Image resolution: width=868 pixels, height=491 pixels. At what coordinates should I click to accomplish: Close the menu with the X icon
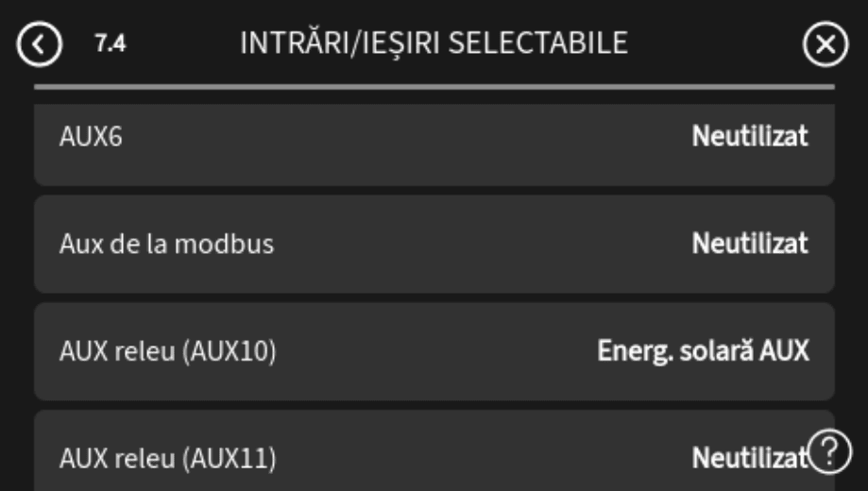(825, 45)
